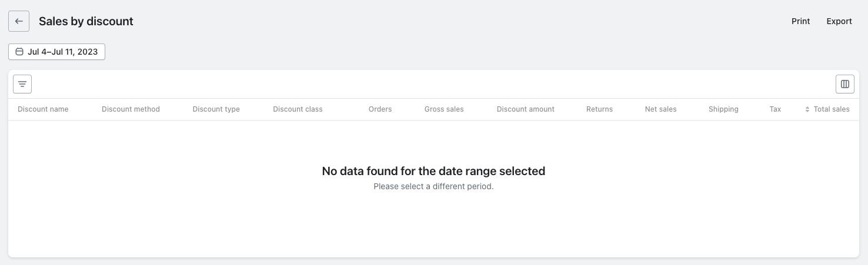Click the Orders column header
The height and width of the screenshot is (265, 868).
click(380, 109)
